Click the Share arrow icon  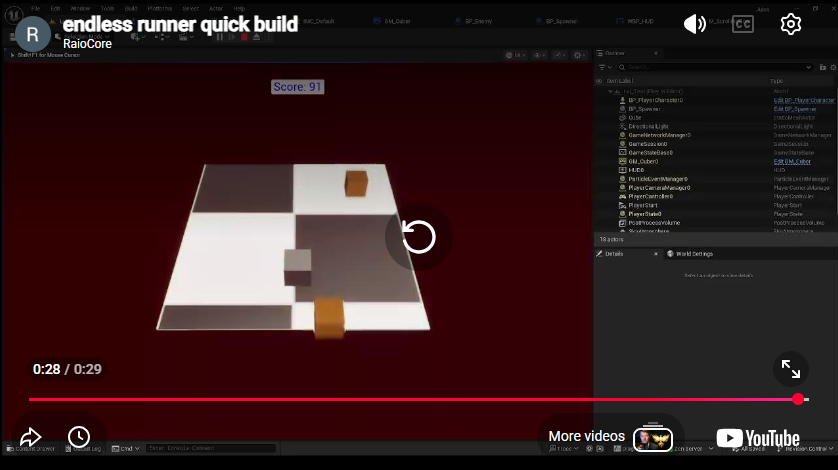tap(30, 437)
